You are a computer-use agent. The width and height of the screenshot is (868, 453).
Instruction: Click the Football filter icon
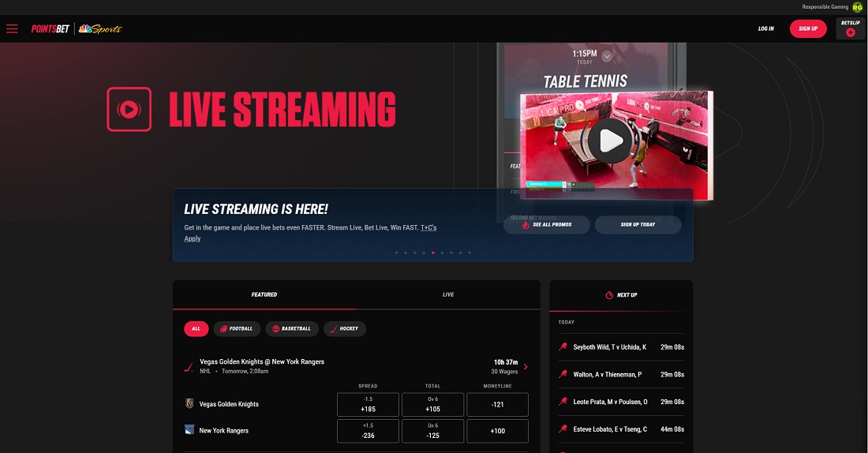coord(223,329)
